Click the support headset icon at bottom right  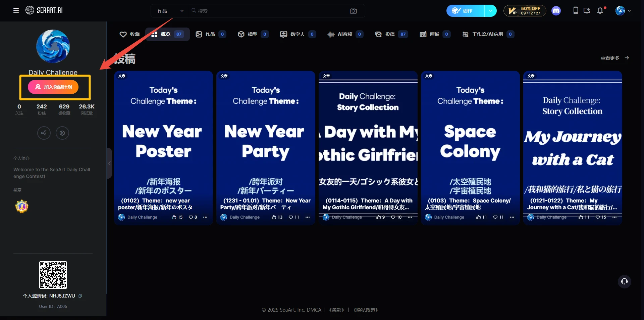624,282
